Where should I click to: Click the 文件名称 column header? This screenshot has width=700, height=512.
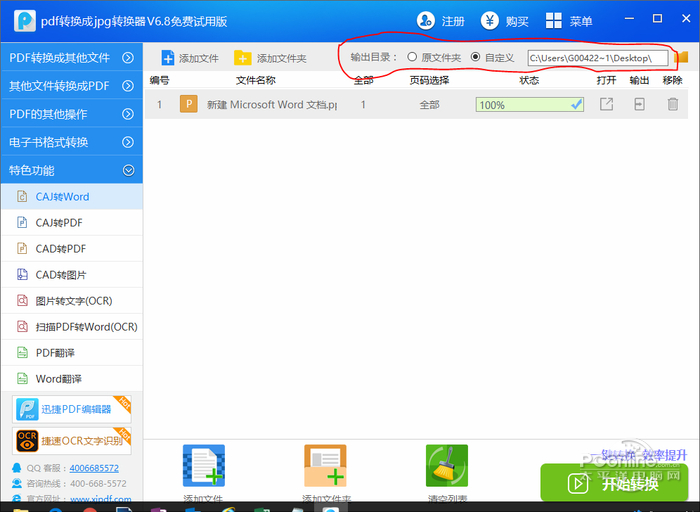click(256, 80)
